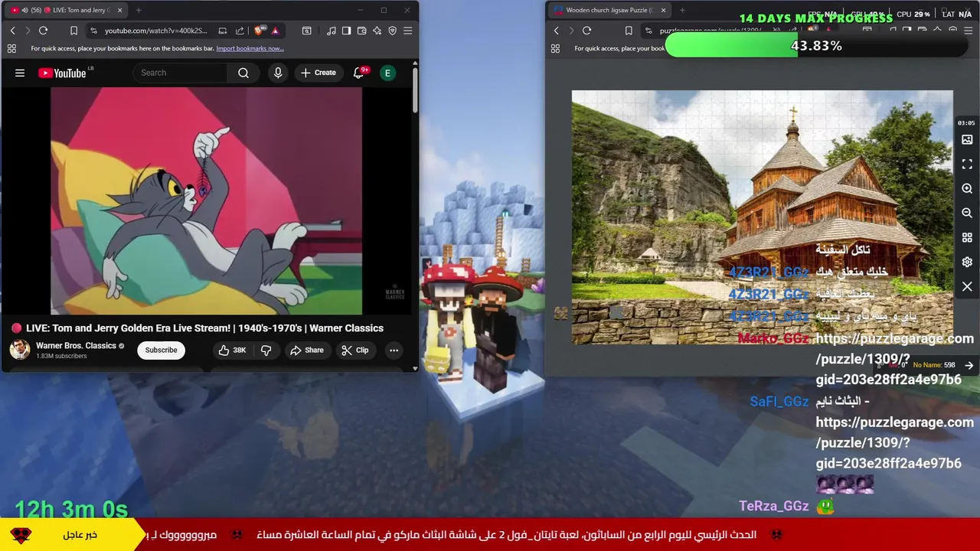Reload the YouTube page
980x551 pixels.
(x=43, y=31)
